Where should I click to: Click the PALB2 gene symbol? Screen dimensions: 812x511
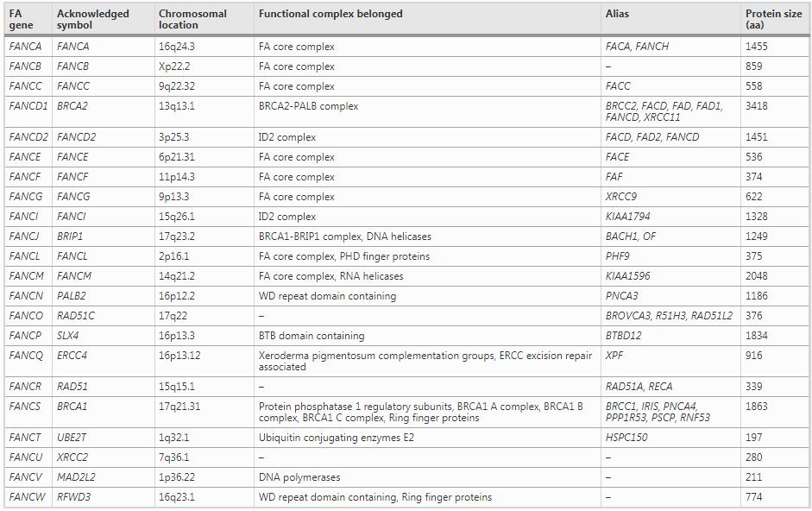point(72,296)
